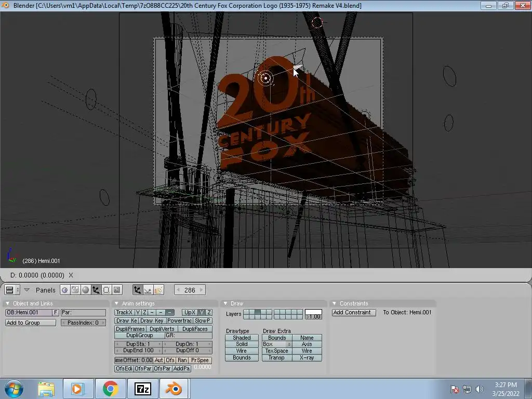Open the media player taskbar icon

(78, 389)
